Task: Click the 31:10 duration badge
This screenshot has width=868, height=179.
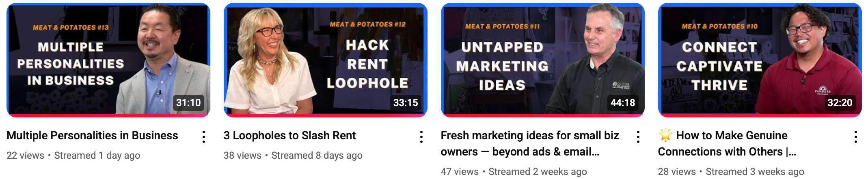Action: pos(188,102)
